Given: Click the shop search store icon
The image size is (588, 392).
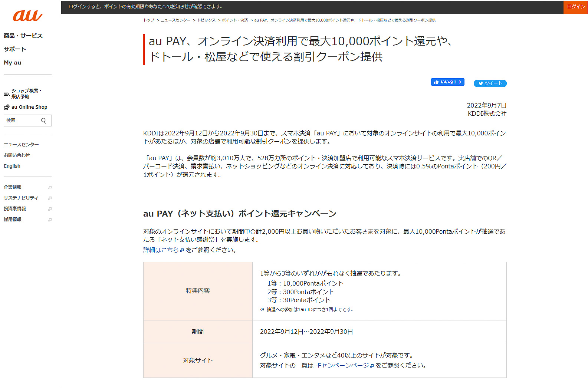Looking at the screenshot, I should [6, 94].
